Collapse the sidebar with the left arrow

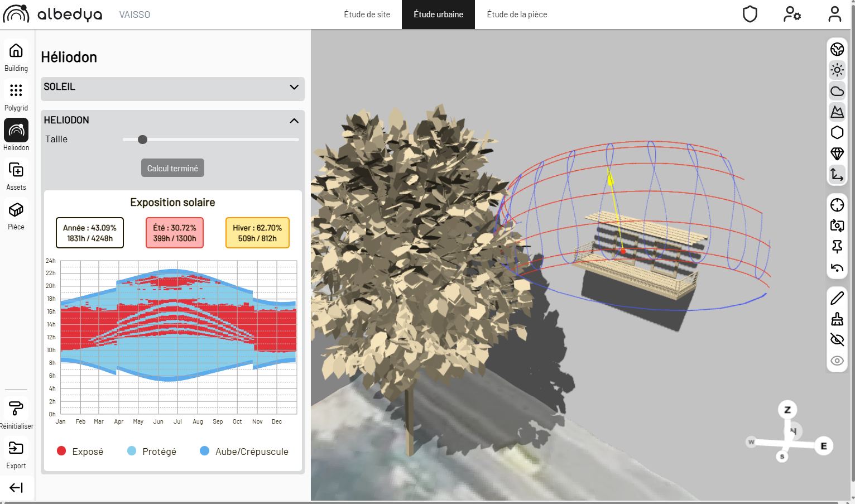(16, 488)
